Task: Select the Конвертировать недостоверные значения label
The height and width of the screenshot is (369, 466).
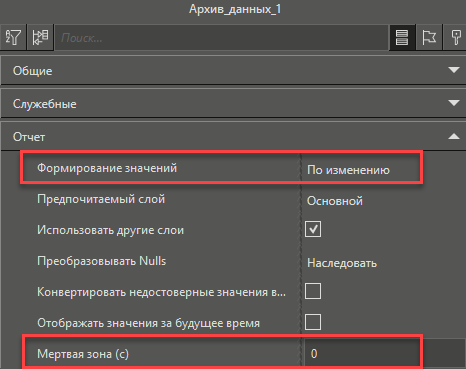Action: pyautogui.click(x=161, y=292)
